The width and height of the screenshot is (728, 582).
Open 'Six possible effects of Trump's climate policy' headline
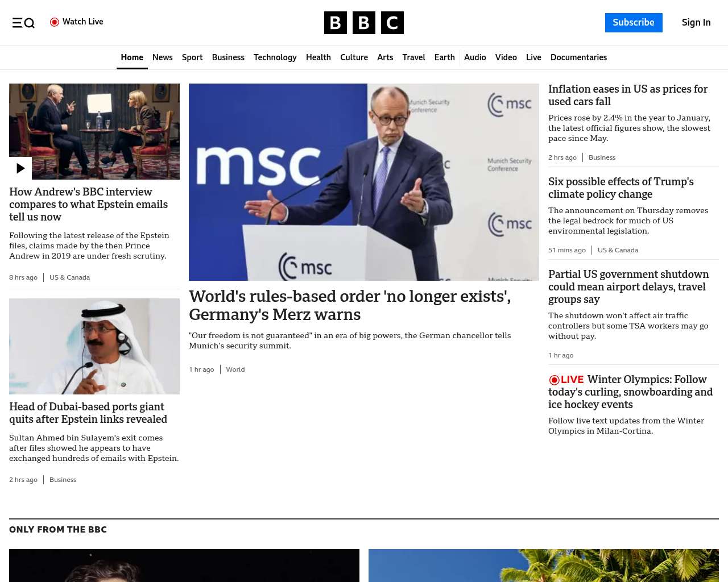click(621, 188)
